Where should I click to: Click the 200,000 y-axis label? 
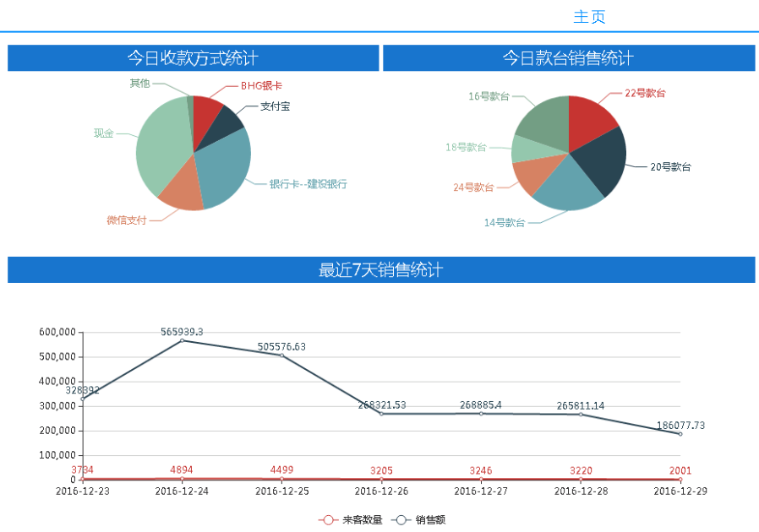point(57,431)
